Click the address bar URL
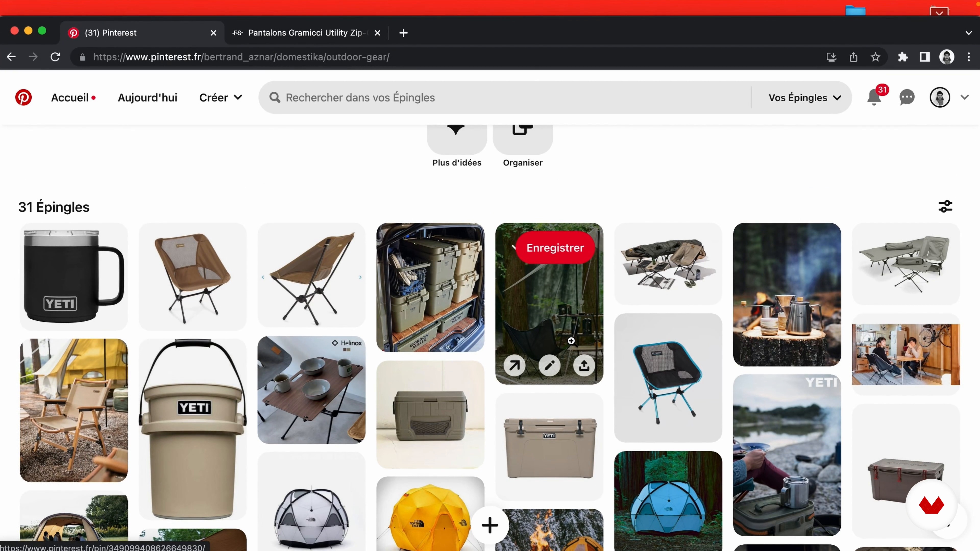980x551 pixels. point(241,57)
